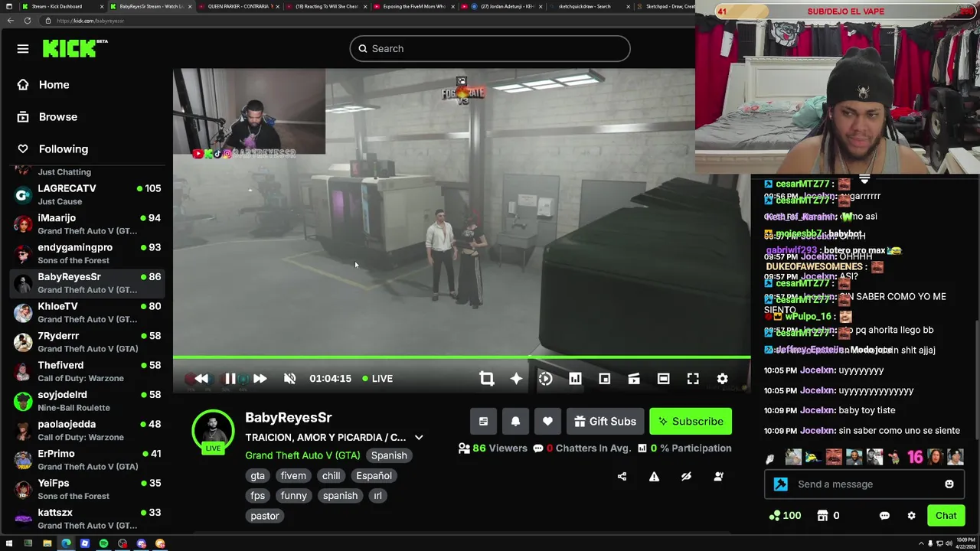Click the Spanish language tag
980x551 pixels.
[389, 455]
